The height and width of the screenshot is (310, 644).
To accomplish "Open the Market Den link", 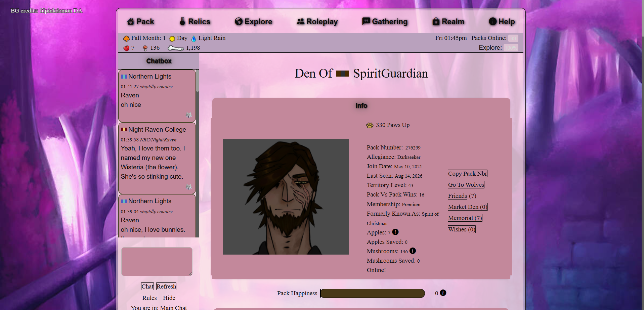I will click(468, 207).
